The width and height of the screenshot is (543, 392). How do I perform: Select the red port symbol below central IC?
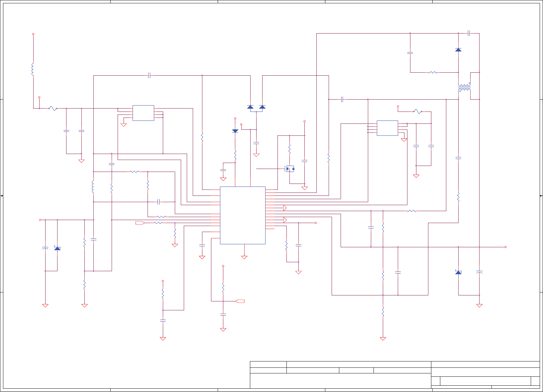pyautogui.click(x=240, y=301)
